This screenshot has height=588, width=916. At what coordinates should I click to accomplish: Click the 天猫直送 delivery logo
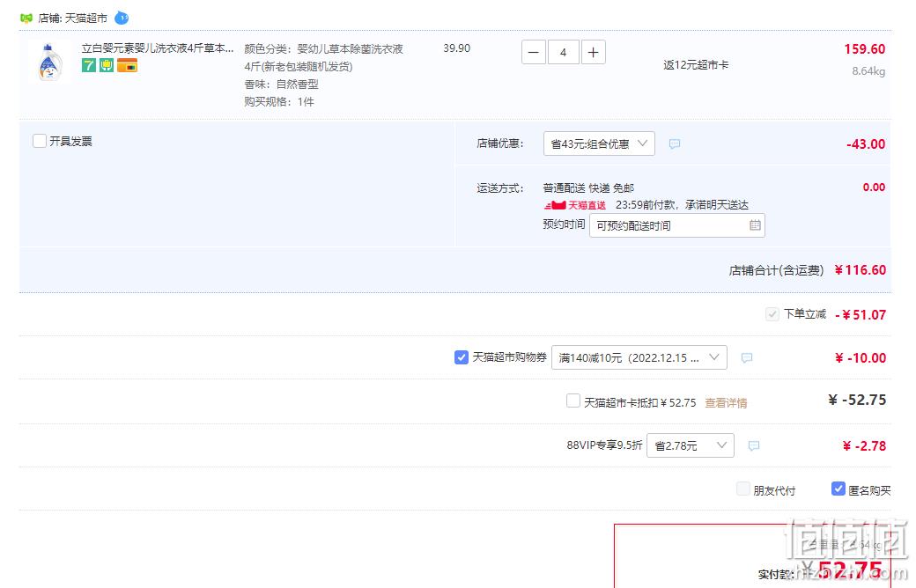[575, 206]
